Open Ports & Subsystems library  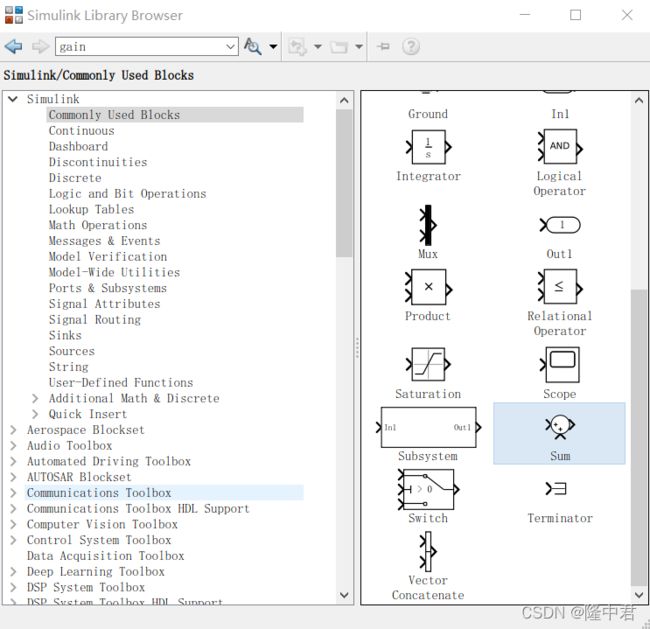tap(108, 288)
